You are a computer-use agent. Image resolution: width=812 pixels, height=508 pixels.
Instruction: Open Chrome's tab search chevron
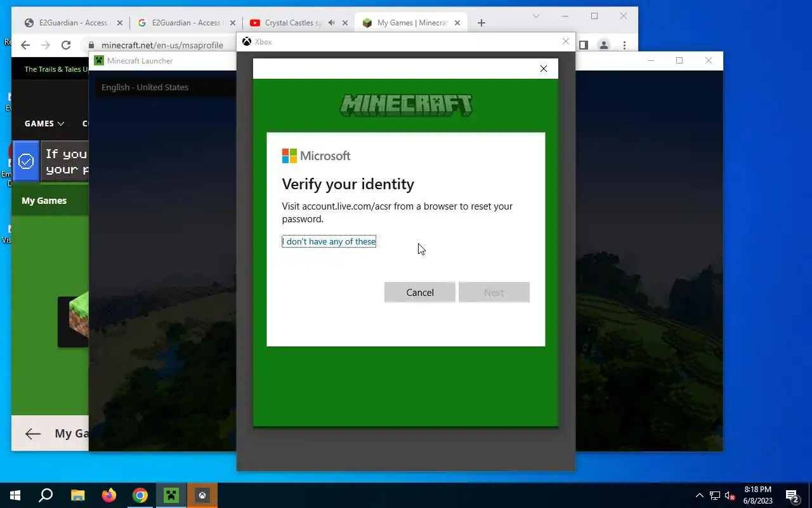click(536, 16)
